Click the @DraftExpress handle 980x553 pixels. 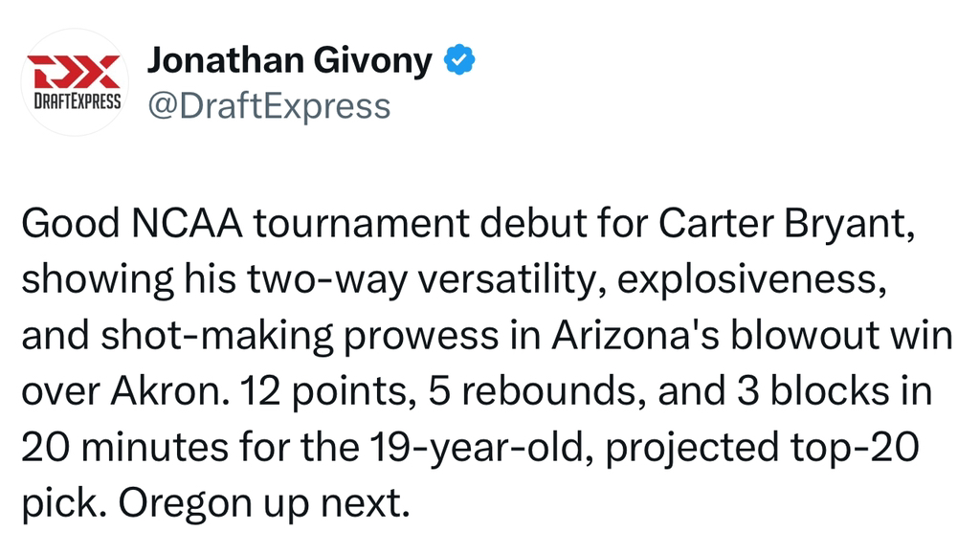(268, 105)
